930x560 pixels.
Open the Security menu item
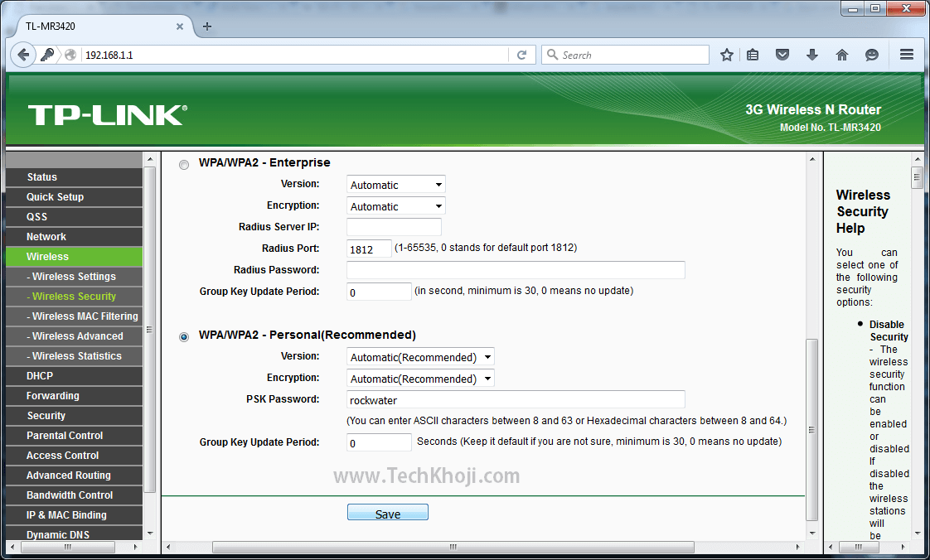pyautogui.click(x=74, y=415)
